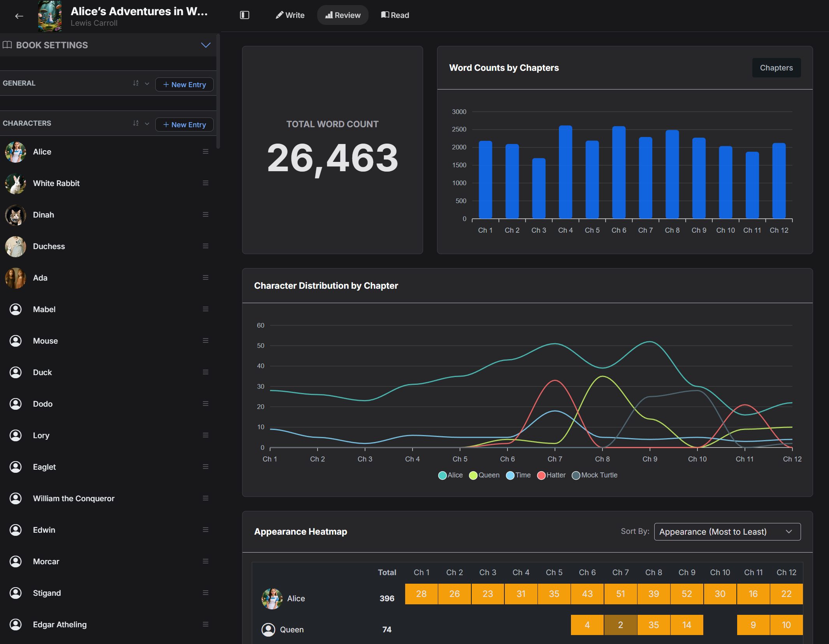Click the Total column header in heatmap

pos(387,572)
